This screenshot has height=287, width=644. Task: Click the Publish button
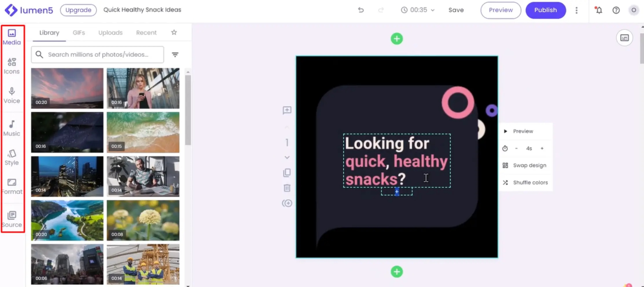pyautogui.click(x=545, y=10)
